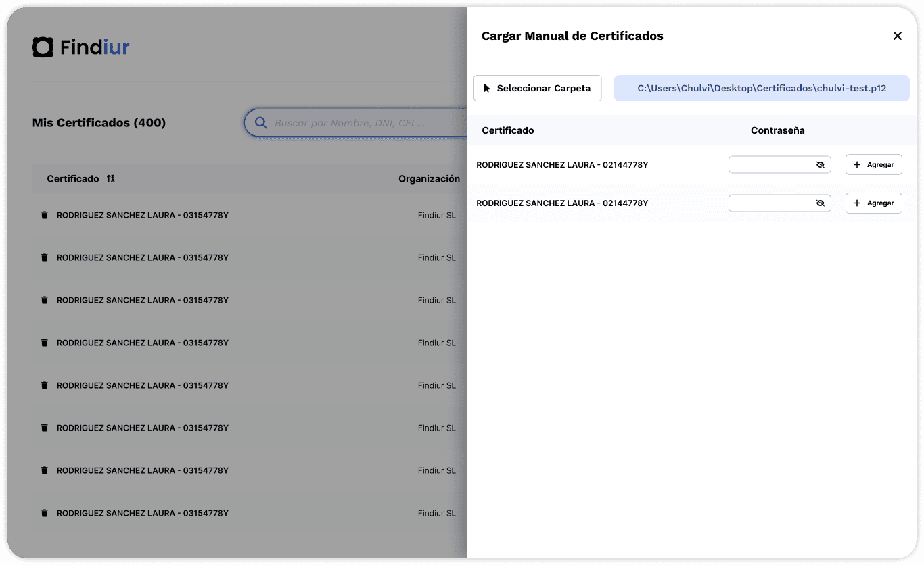
Task: Click Findiur SL in the last table row
Action: (x=437, y=513)
